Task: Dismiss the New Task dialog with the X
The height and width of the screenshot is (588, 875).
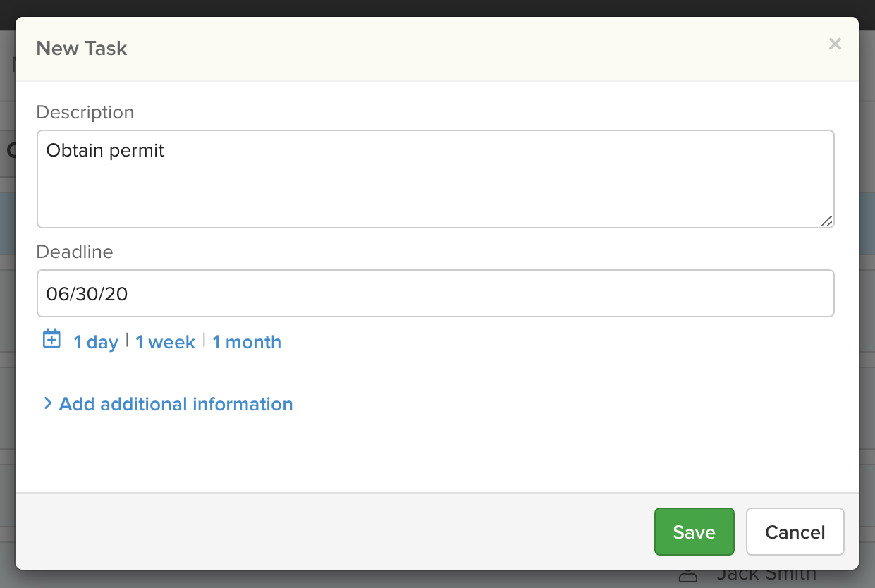Action: [835, 44]
